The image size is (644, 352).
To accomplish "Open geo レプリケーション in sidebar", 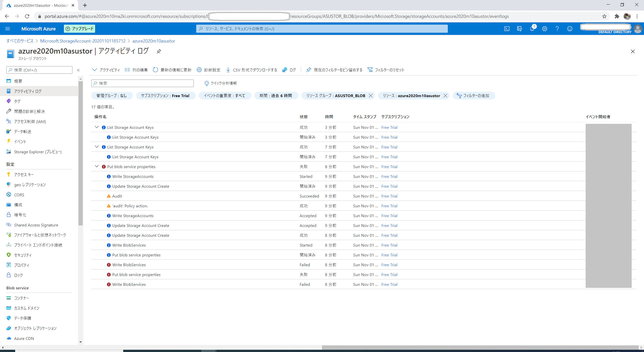I will pos(30,184).
